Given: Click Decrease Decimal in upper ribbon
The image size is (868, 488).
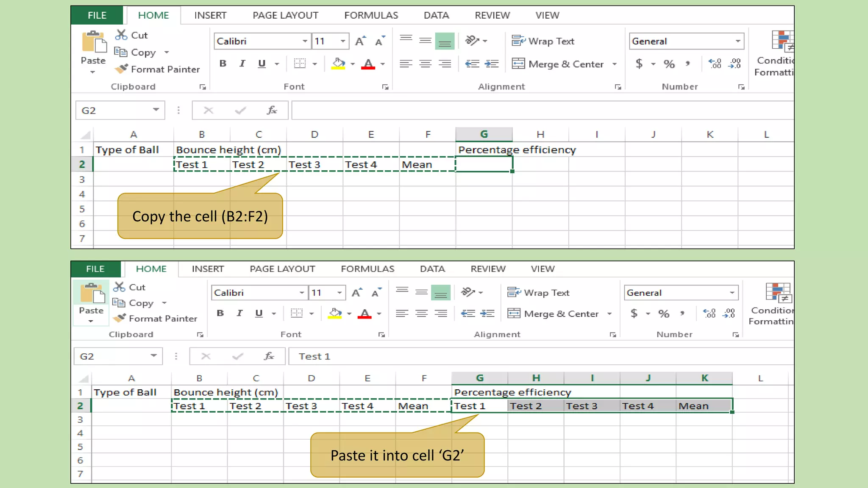Looking at the screenshot, I should pyautogui.click(x=735, y=64).
